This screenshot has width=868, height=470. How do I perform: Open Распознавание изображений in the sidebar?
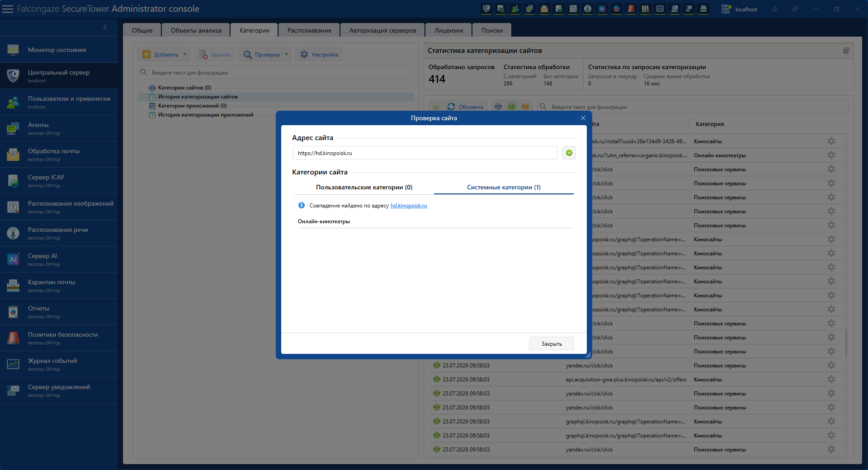coord(59,207)
